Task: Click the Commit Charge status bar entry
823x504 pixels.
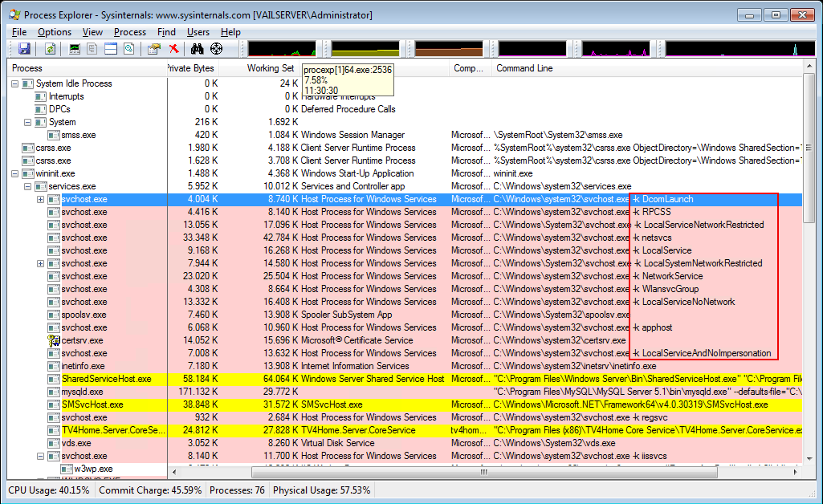Action: (150, 490)
